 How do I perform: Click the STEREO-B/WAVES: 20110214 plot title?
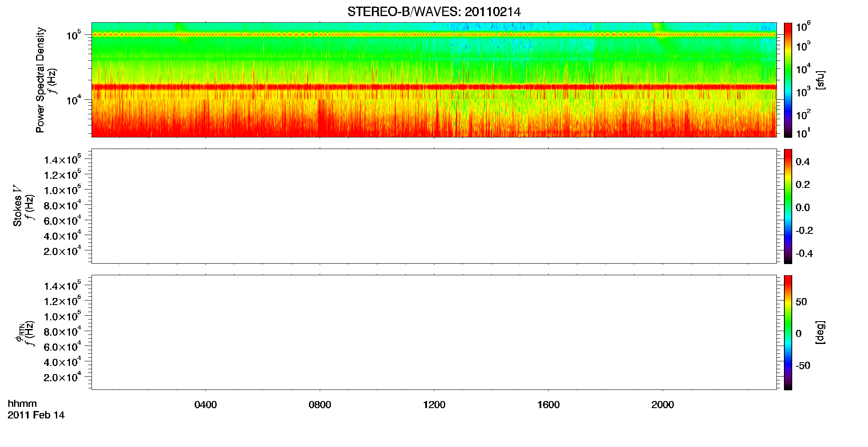434,12
